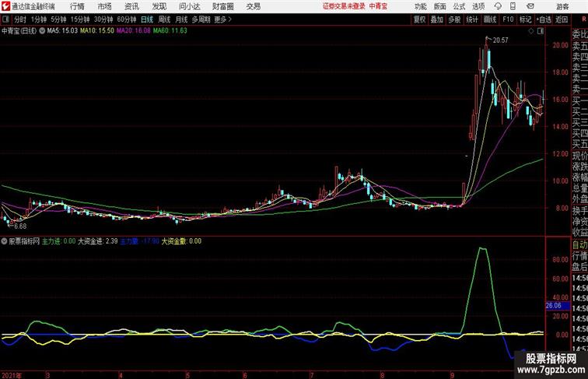Click the 叠加 overlay button
The width and height of the screenshot is (588, 379).
point(436,19)
